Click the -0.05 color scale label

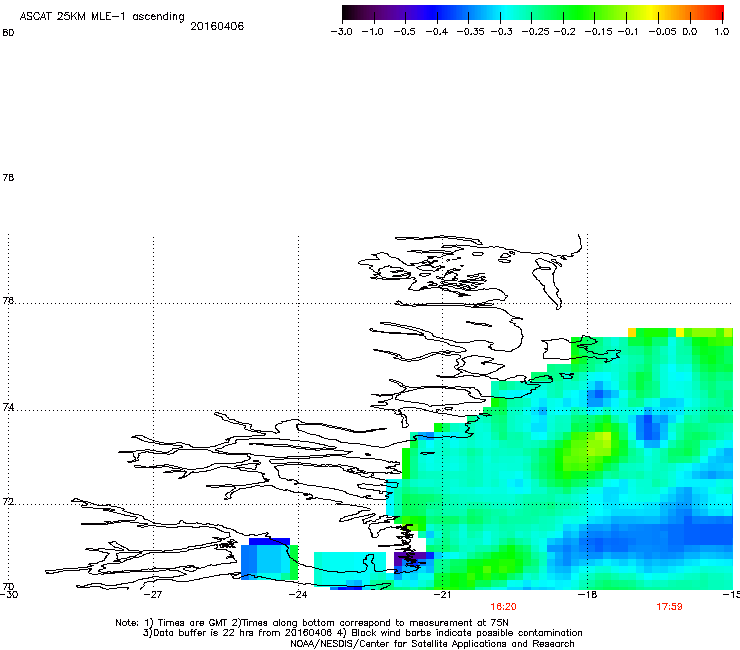[662, 32]
